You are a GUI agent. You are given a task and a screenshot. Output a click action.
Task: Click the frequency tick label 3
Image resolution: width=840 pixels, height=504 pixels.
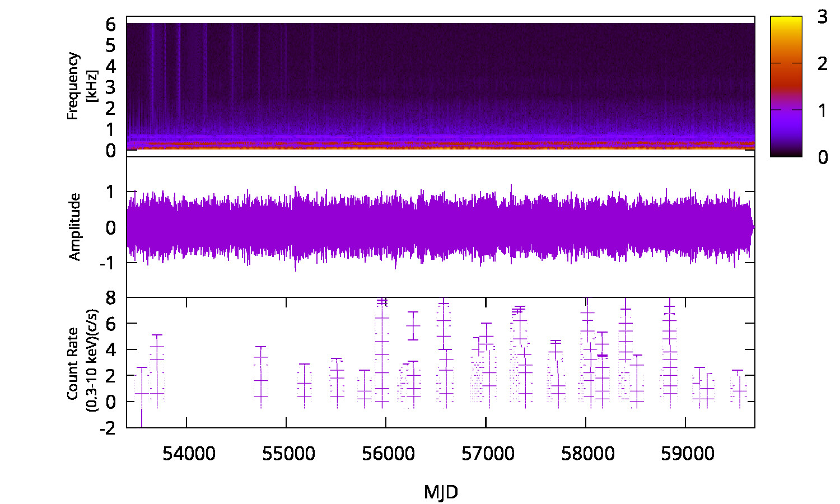(x=111, y=87)
